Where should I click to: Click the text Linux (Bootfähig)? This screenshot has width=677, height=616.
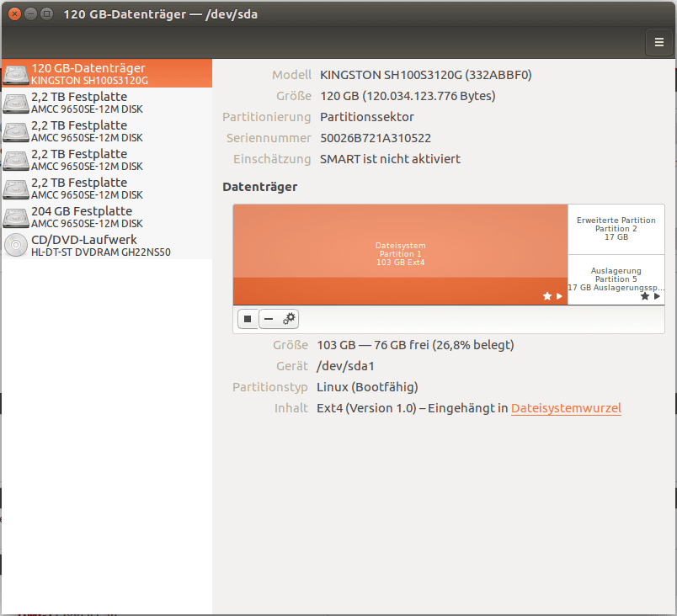tap(367, 387)
